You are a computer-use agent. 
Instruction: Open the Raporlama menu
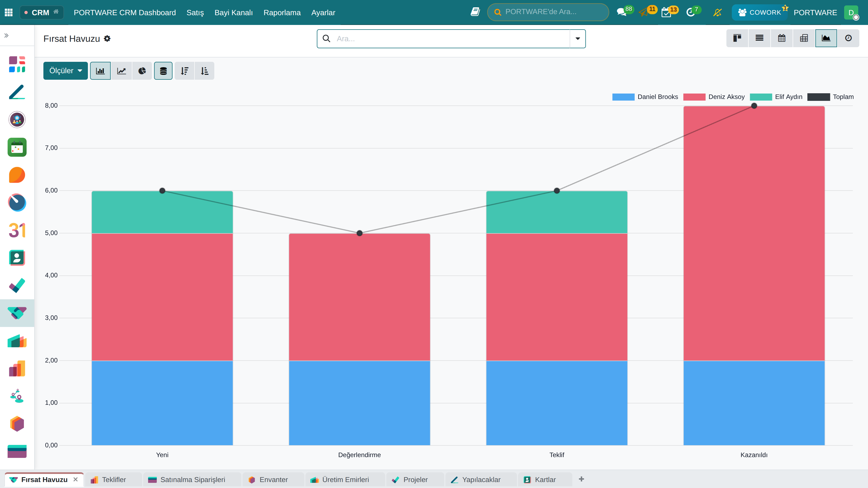[282, 12]
